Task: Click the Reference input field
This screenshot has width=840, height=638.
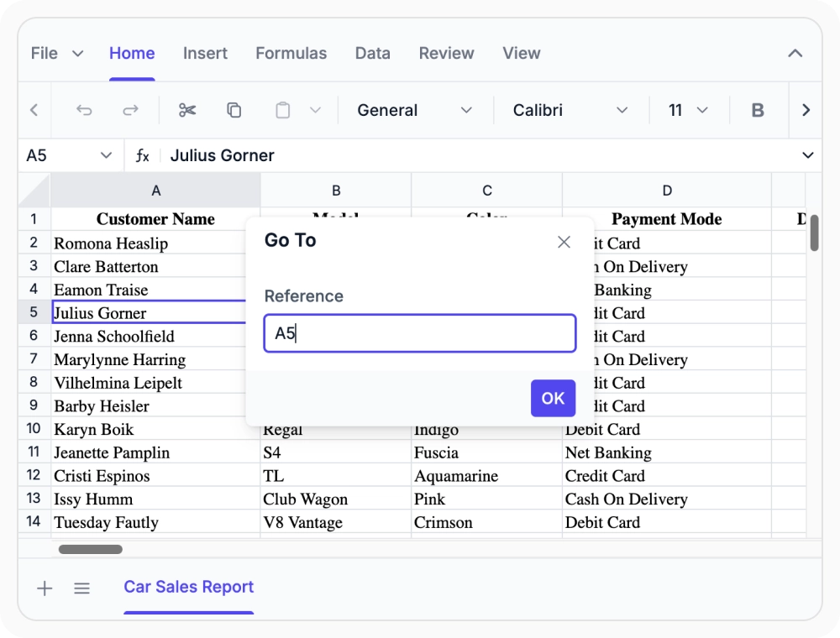Action: [x=420, y=333]
